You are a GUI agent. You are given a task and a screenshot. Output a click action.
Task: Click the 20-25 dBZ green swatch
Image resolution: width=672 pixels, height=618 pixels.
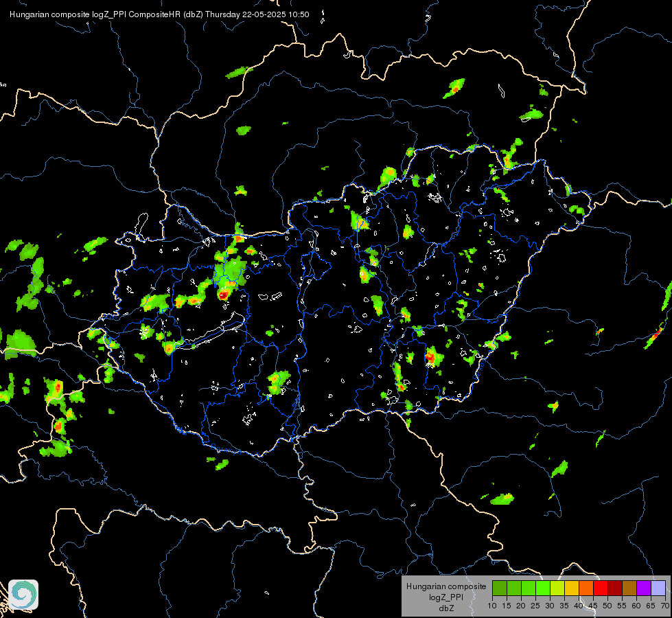[x=529, y=588]
